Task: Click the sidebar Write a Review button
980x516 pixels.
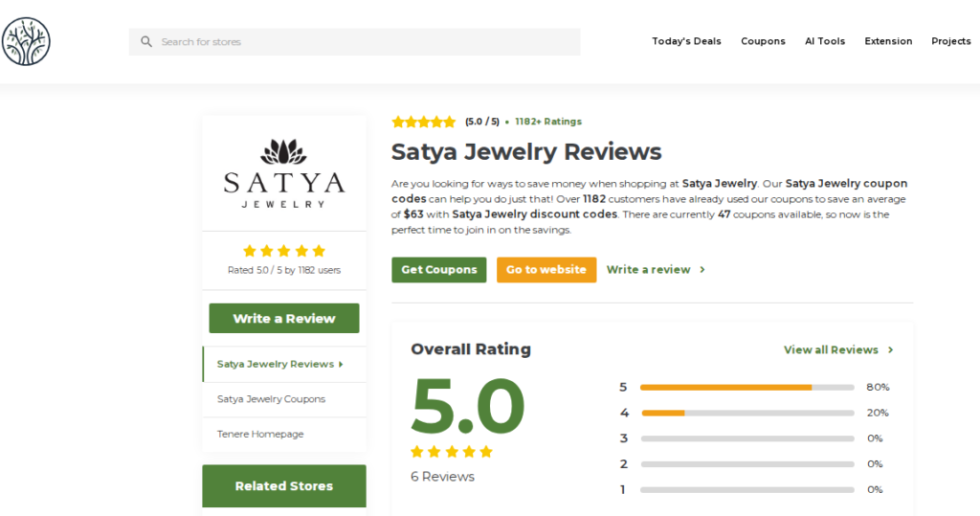Action: click(x=283, y=319)
